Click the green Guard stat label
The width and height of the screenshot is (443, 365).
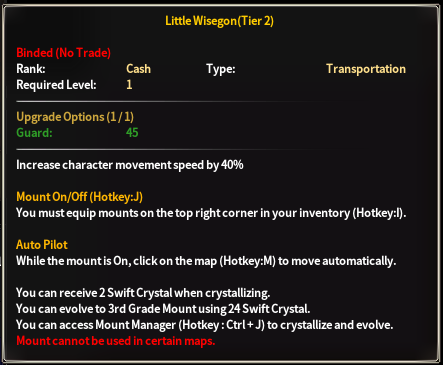point(34,133)
